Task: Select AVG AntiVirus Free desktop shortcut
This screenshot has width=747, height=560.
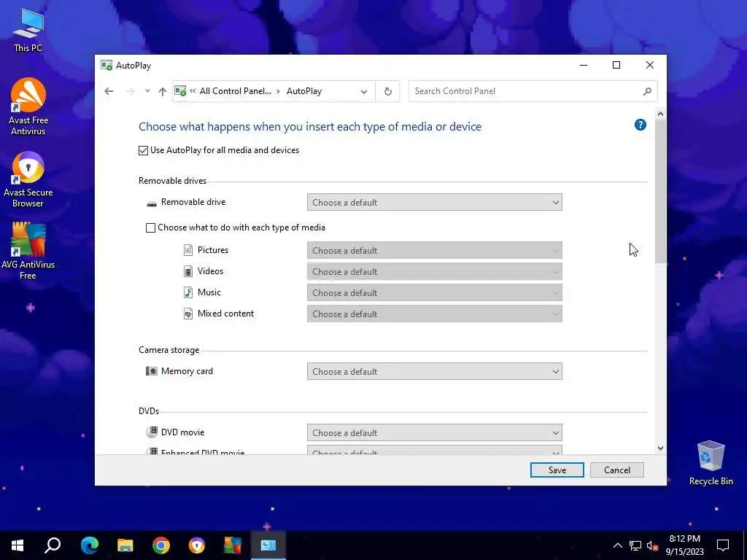Action: point(28,251)
